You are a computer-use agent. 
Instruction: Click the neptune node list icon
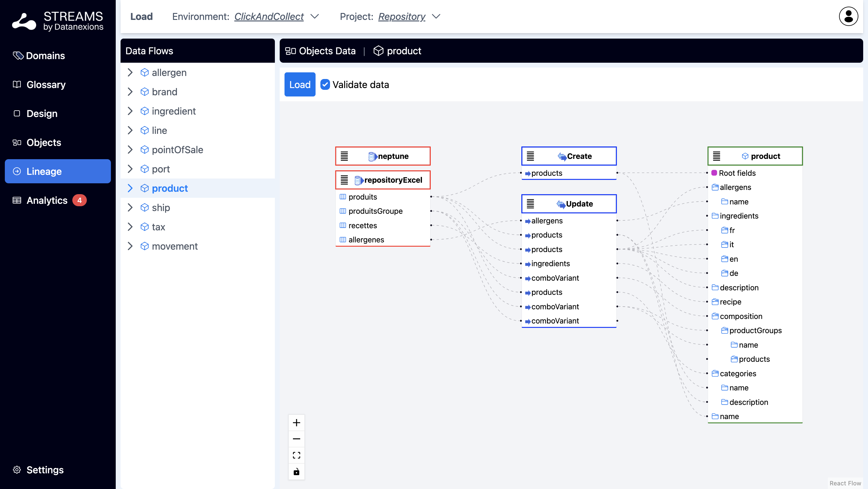point(344,156)
